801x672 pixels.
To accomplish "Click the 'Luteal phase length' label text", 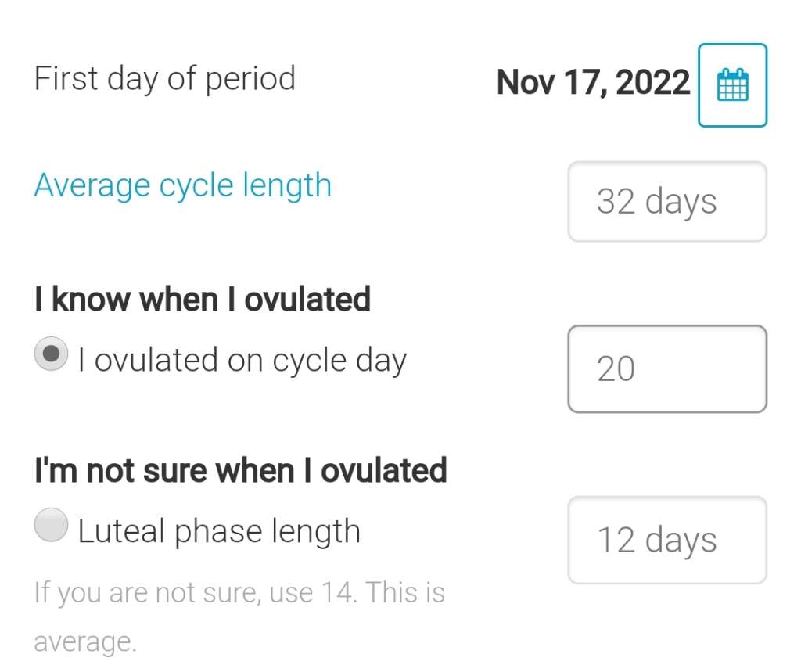I will 219,532.
